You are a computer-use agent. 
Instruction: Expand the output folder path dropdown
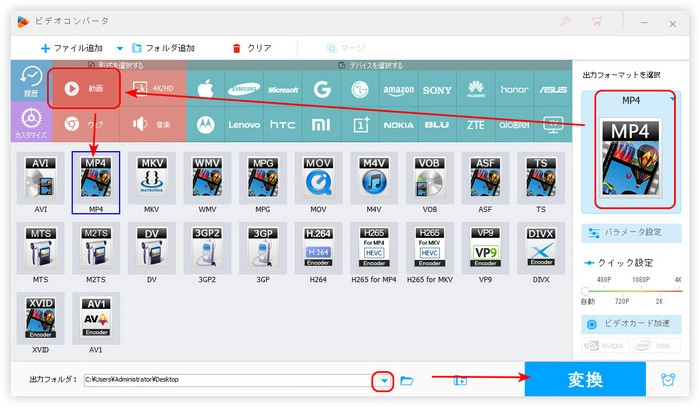[381, 381]
